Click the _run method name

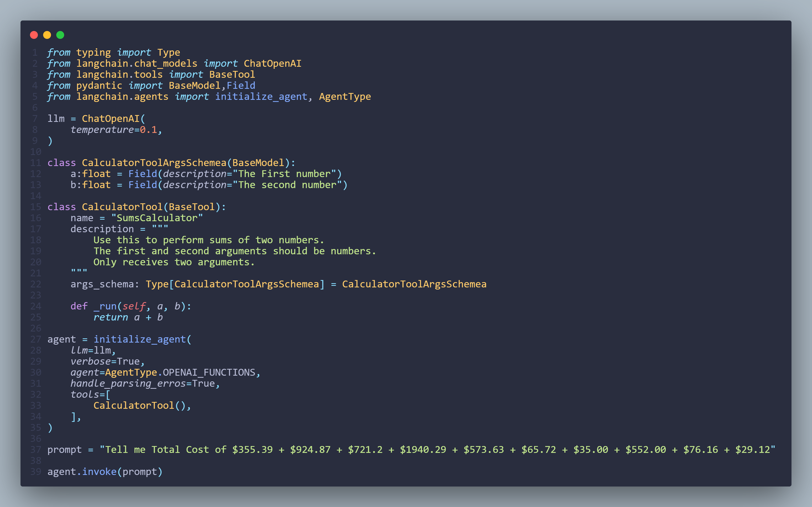(105, 306)
